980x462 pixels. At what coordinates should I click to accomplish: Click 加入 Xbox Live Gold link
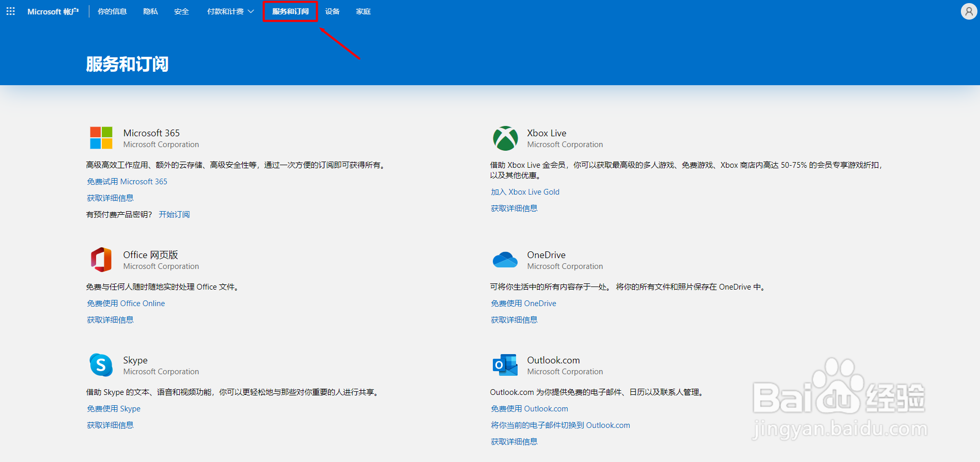tap(525, 192)
